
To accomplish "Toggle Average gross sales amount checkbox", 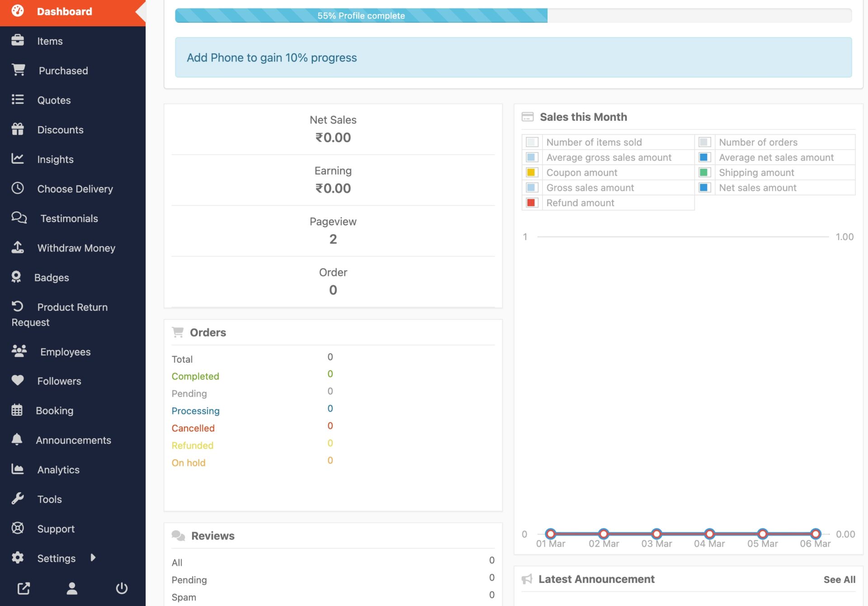I will (532, 156).
